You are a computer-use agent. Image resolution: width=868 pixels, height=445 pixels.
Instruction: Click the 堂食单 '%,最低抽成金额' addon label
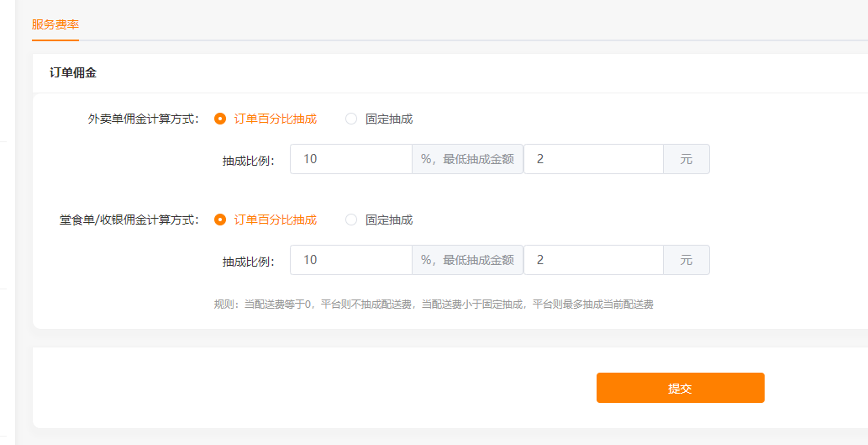468,260
